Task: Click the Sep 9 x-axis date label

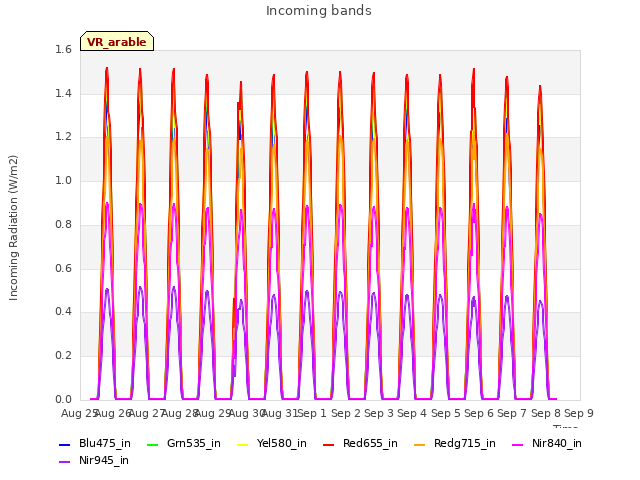Action: pos(579,413)
